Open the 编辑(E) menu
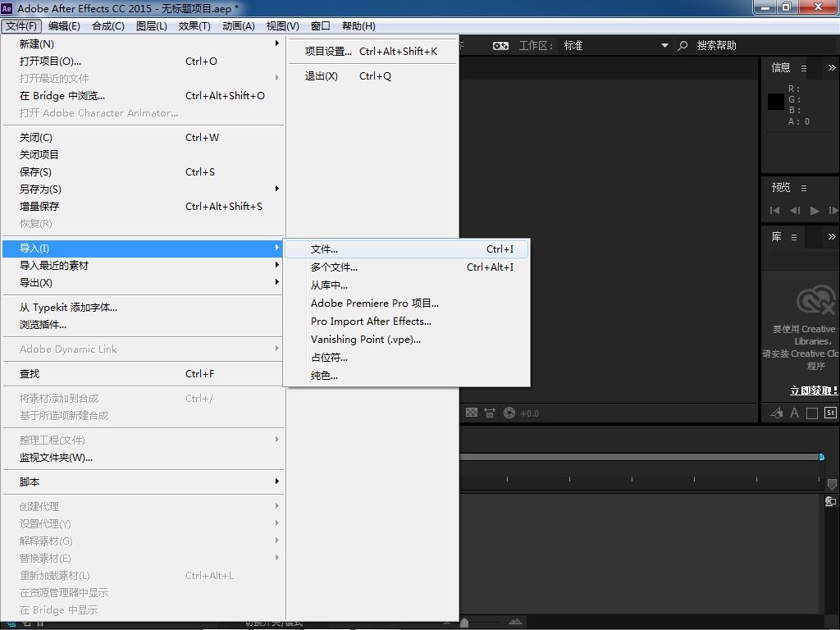Image resolution: width=840 pixels, height=630 pixels. pyautogui.click(x=64, y=26)
